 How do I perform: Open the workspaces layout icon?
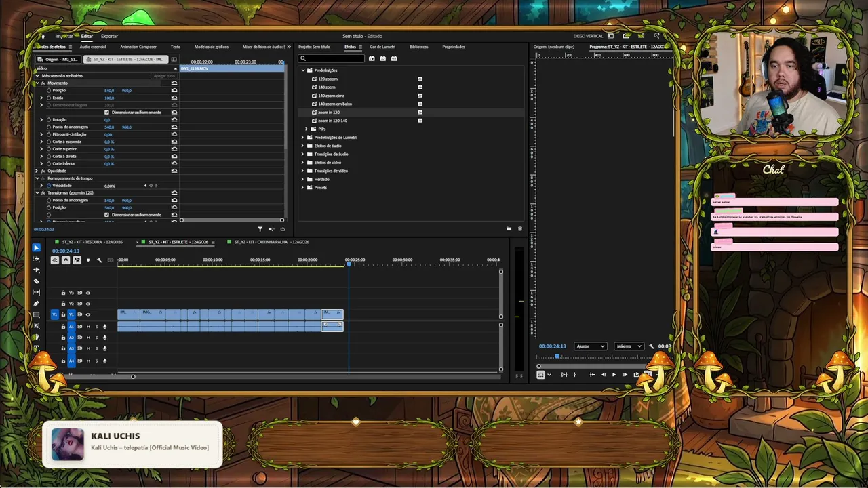coord(611,36)
